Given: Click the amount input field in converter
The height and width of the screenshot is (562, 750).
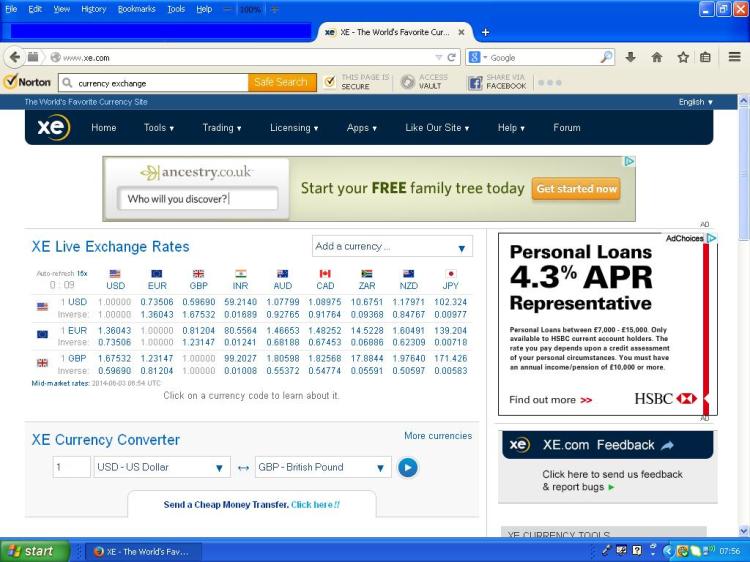Looking at the screenshot, I should tap(72, 467).
